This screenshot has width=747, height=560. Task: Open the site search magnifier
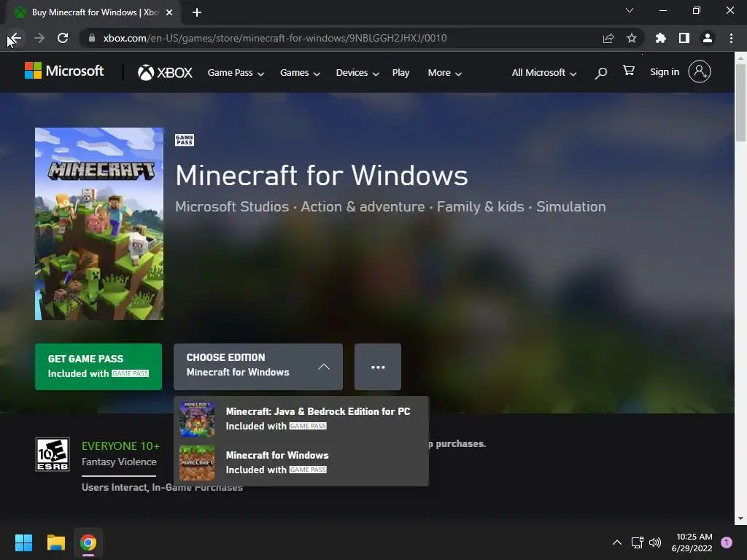tap(601, 73)
